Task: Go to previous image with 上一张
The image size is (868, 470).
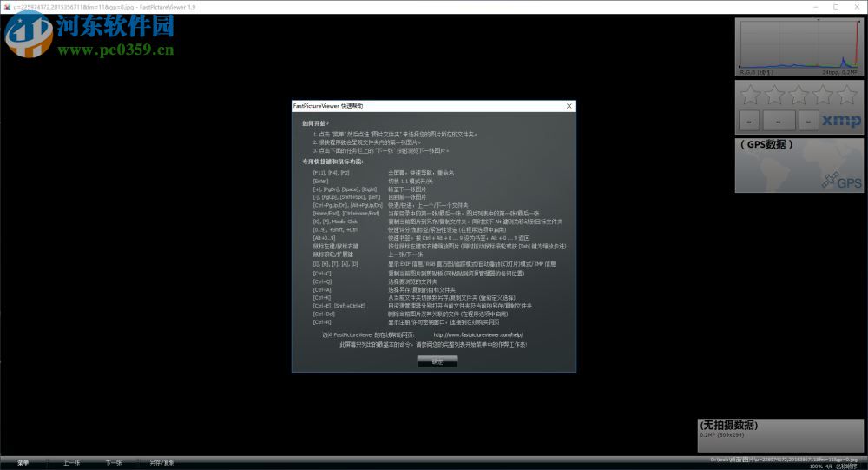Action: (x=71, y=463)
